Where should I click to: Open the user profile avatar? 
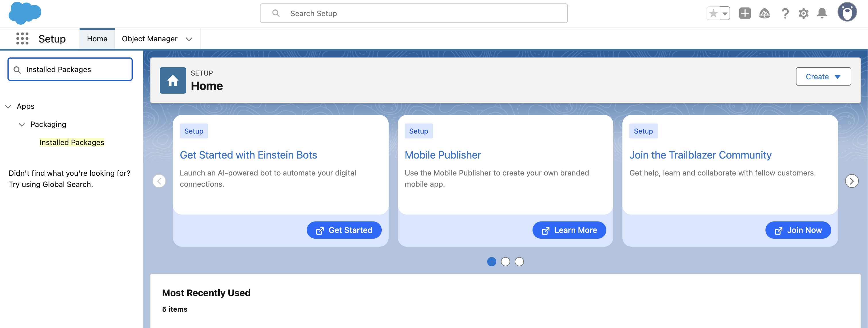[x=847, y=12]
